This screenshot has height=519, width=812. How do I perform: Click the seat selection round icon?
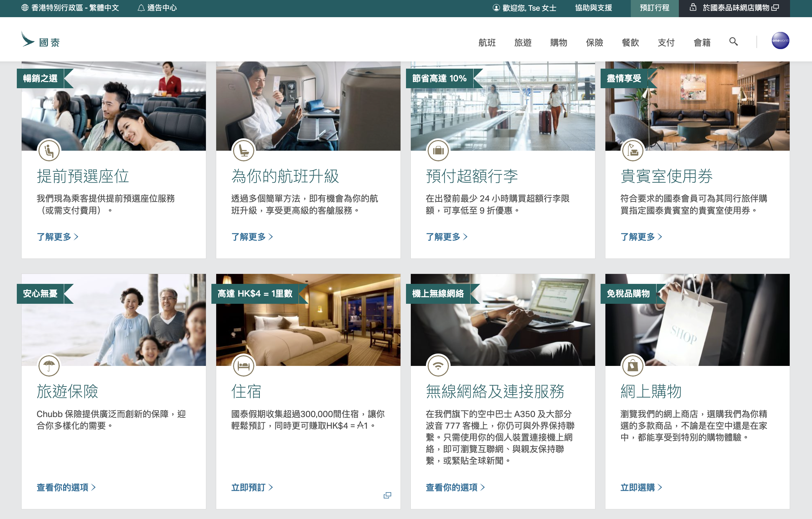tap(49, 151)
